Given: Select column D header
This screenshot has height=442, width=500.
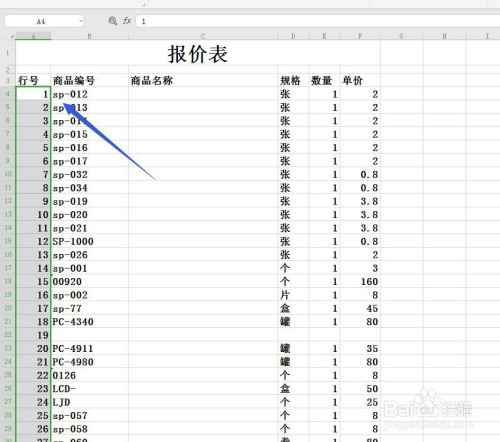Looking at the screenshot, I should [293, 36].
